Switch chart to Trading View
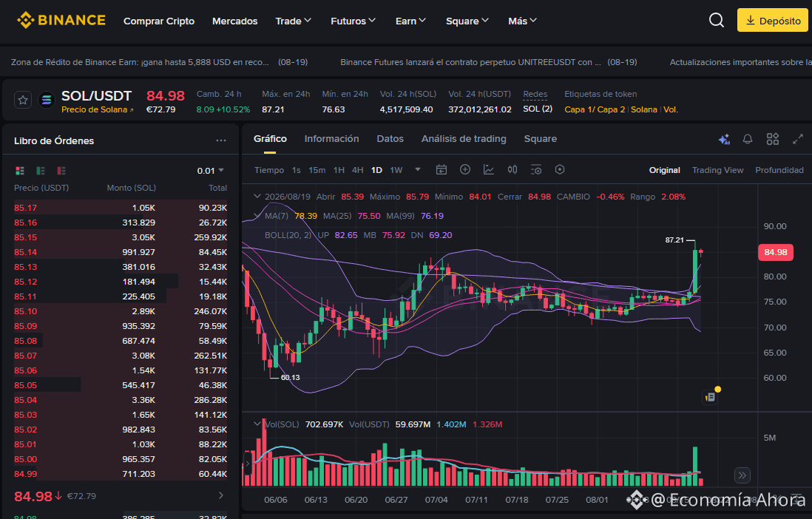This screenshot has width=812, height=519. pos(718,170)
